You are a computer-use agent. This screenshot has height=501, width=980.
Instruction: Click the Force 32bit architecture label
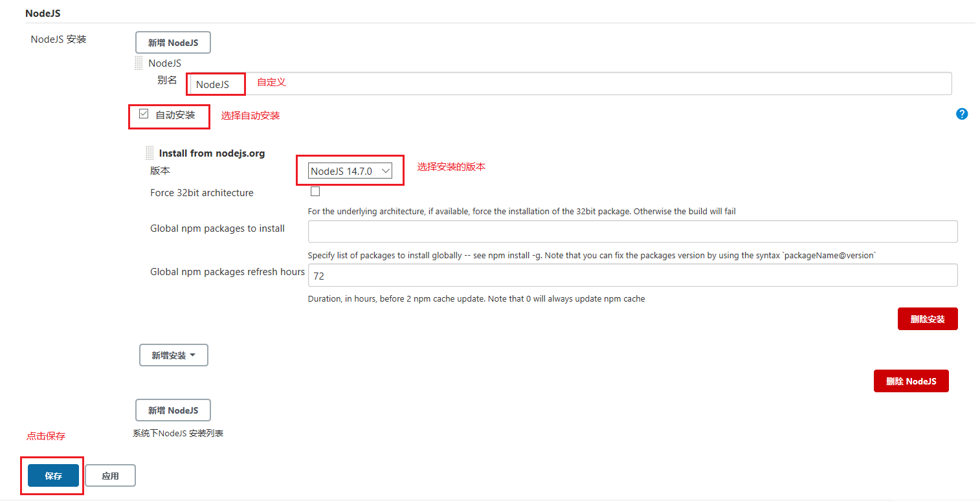(202, 193)
